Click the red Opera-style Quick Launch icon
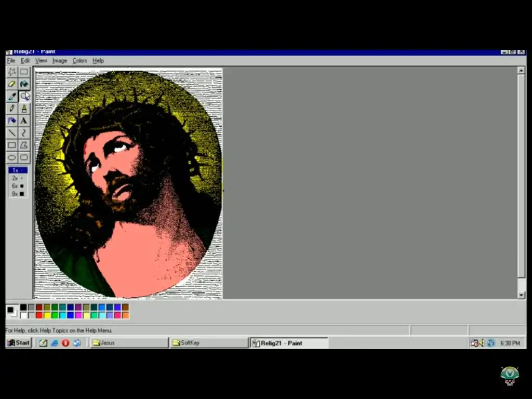Image resolution: width=532 pixels, height=399 pixels. click(65, 343)
